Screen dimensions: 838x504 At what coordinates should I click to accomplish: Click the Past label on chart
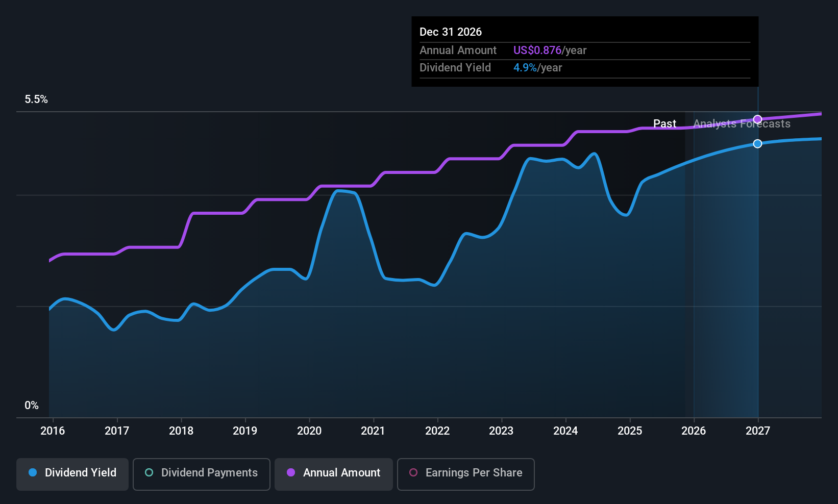(664, 124)
